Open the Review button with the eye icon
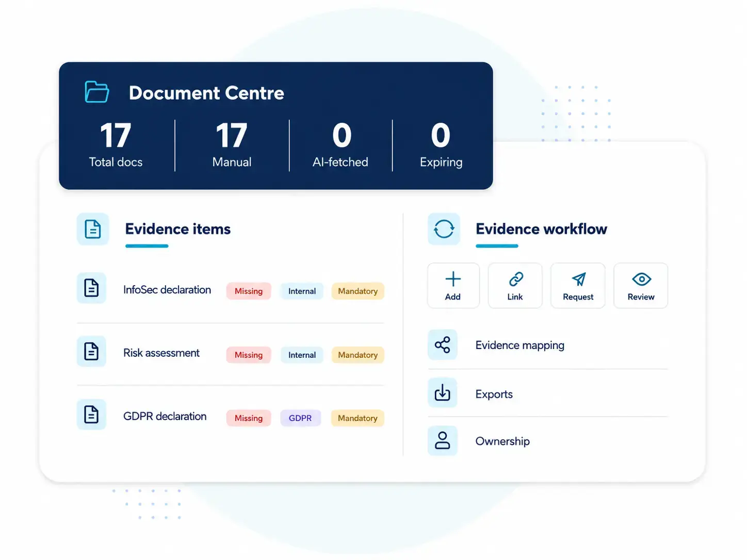Image resolution: width=747 pixels, height=560 pixels. 641,286
